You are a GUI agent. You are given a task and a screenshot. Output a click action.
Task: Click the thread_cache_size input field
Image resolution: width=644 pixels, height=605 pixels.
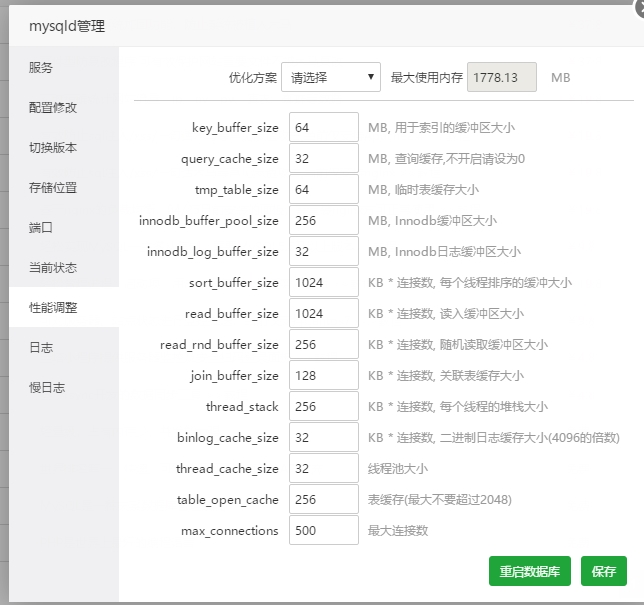(324, 468)
